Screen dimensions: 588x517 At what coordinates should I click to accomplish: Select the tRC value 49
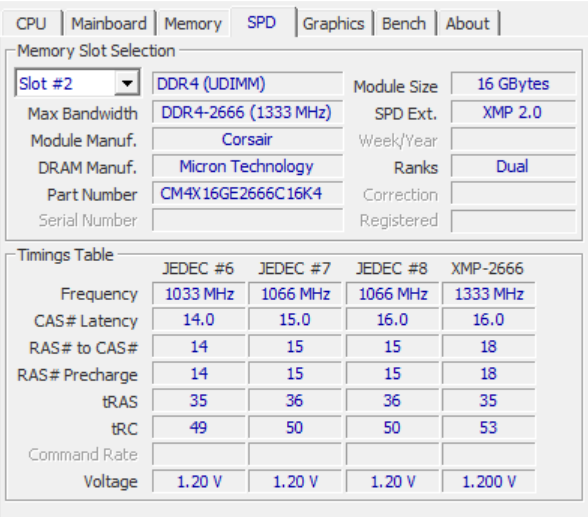[199, 428]
